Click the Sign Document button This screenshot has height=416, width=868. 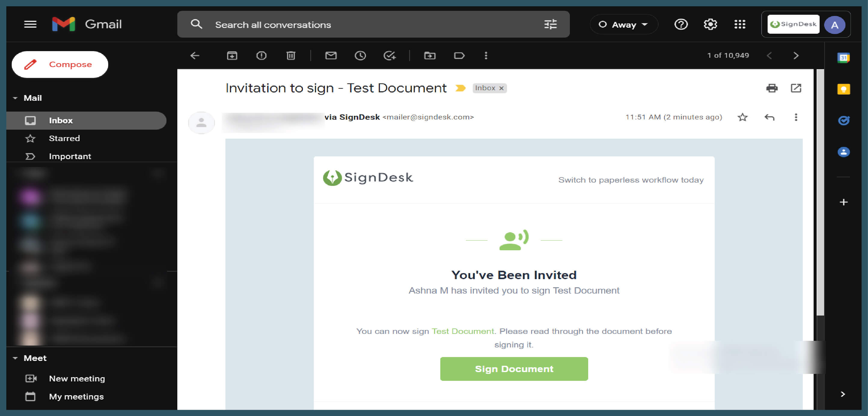click(514, 368)
